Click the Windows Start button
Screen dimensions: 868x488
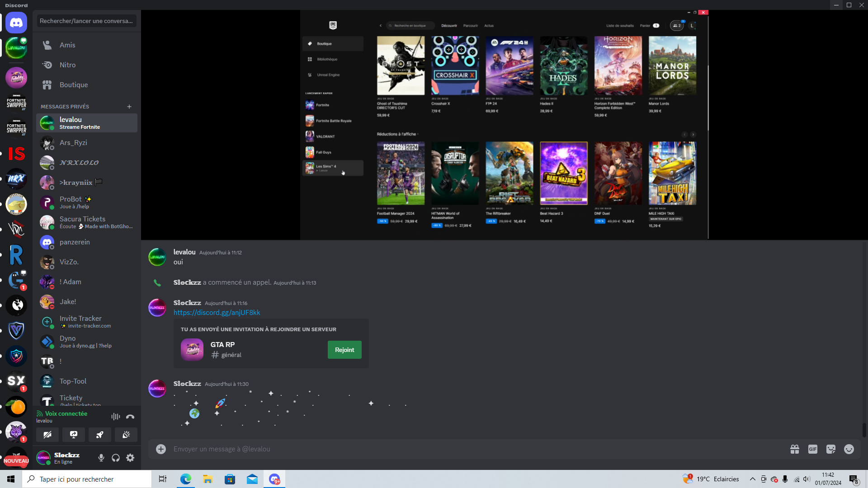tap(11, 479)
